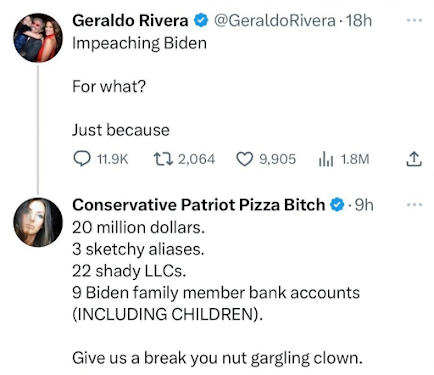
Task: Click the 9h timestamp on reply
Action: 364,205
